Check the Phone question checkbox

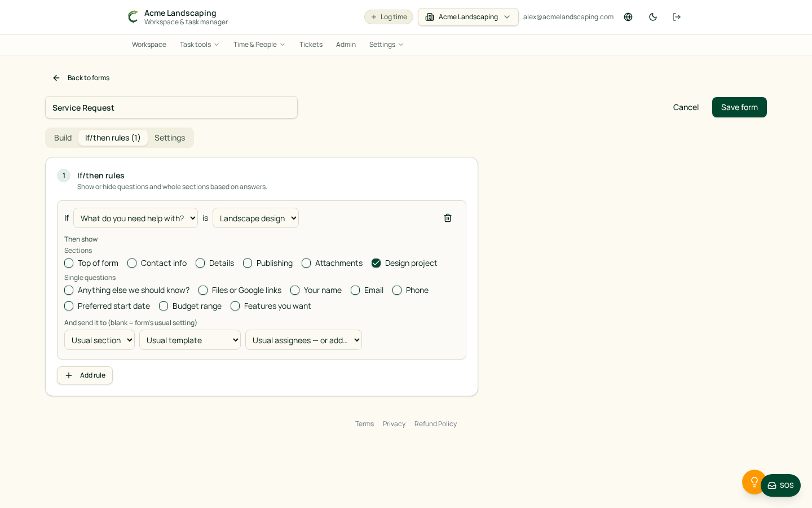[397, 290]
